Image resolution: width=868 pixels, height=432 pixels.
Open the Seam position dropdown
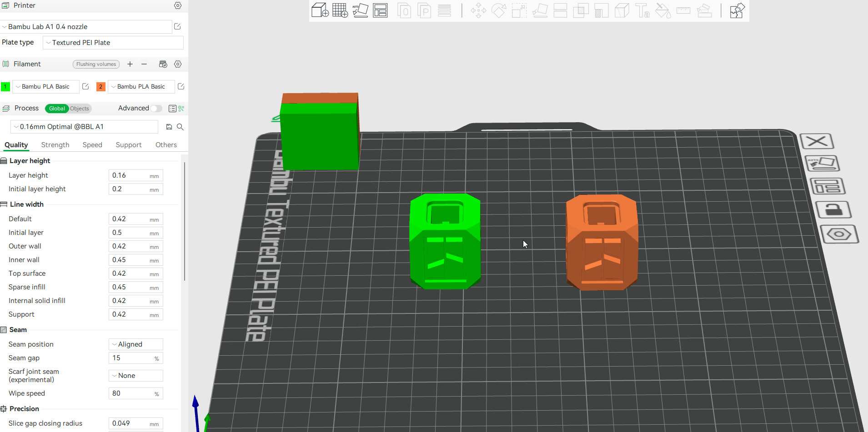click(x=136, y=344)
